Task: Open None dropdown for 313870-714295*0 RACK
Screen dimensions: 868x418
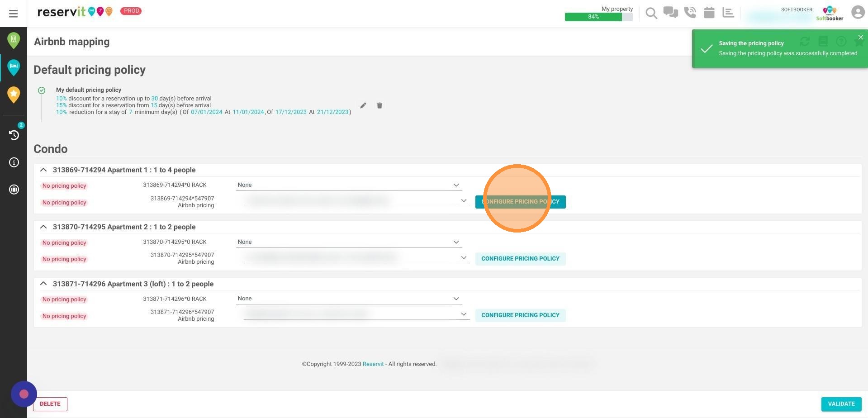Action: point(349,242)
